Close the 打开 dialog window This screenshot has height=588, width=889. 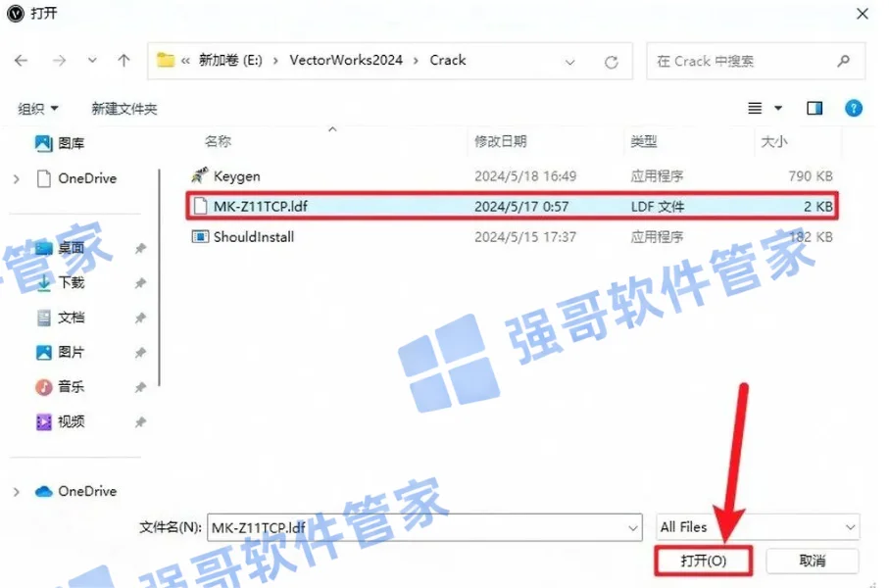pyautogui.click(x=862, y=14)
